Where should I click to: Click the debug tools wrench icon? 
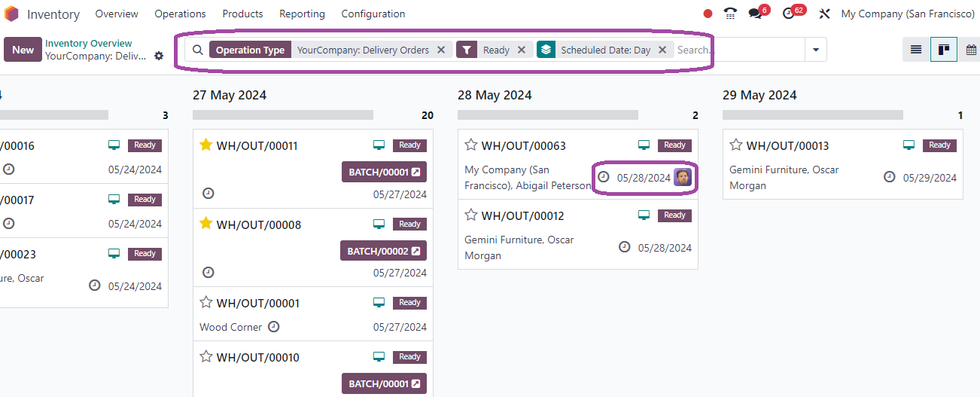coord(824,14)
